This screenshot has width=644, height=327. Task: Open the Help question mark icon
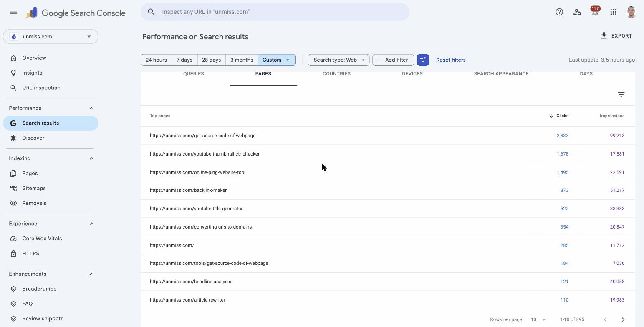[x=559, y=12]
